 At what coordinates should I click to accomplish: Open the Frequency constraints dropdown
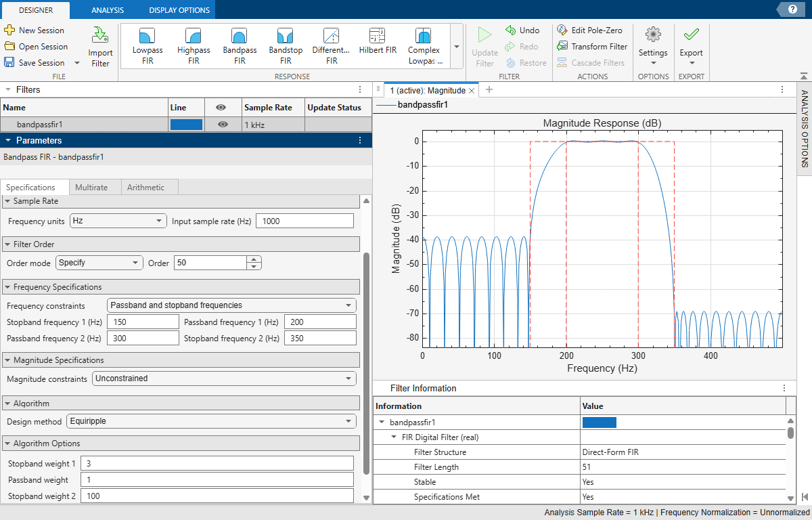tap(231, 305)
